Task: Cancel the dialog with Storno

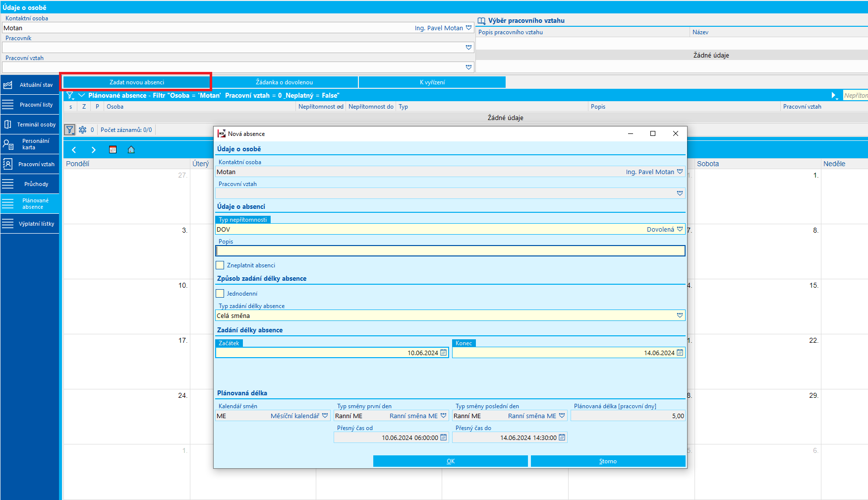Action: [608, 461]
